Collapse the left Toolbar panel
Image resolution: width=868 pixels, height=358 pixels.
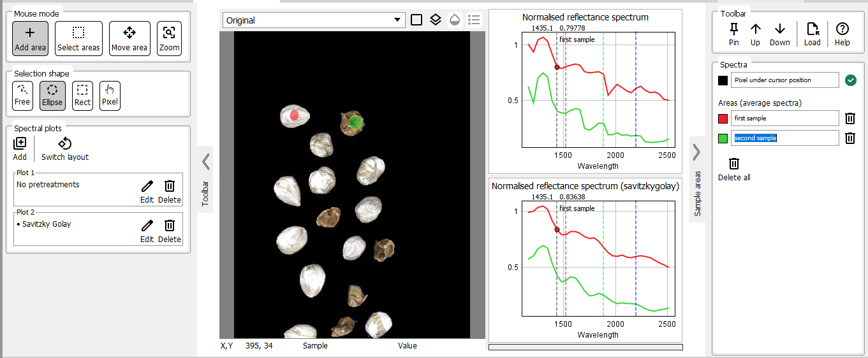[205, 161]
